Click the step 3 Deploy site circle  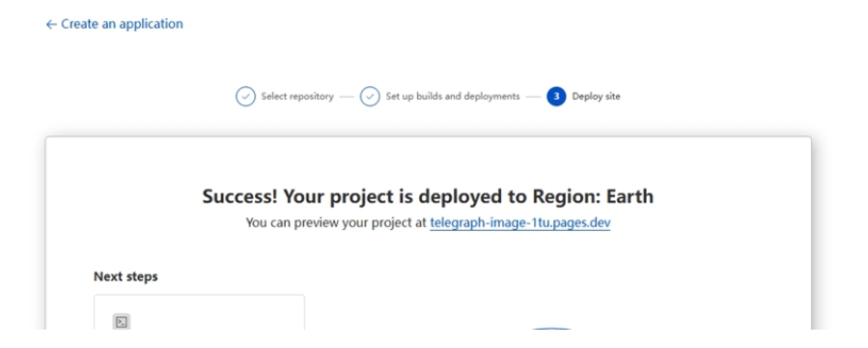(x=556, y=97)
